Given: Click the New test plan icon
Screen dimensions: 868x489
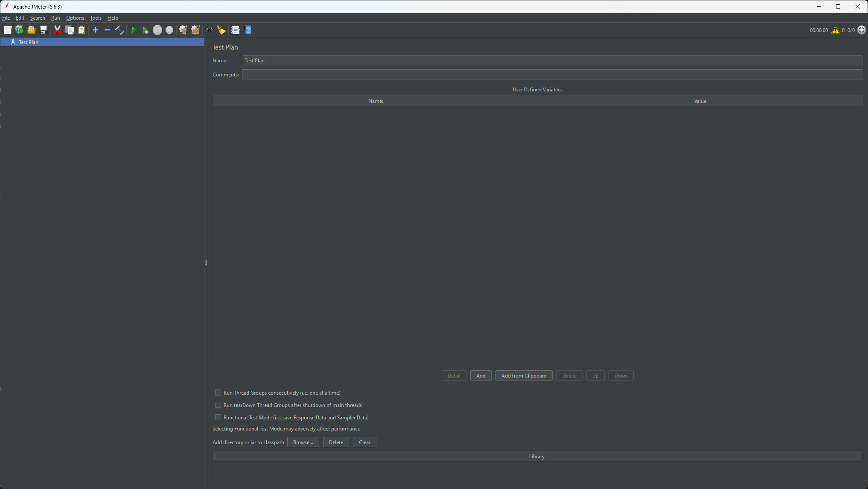Looking at the screenshot, I should (8, 30).
